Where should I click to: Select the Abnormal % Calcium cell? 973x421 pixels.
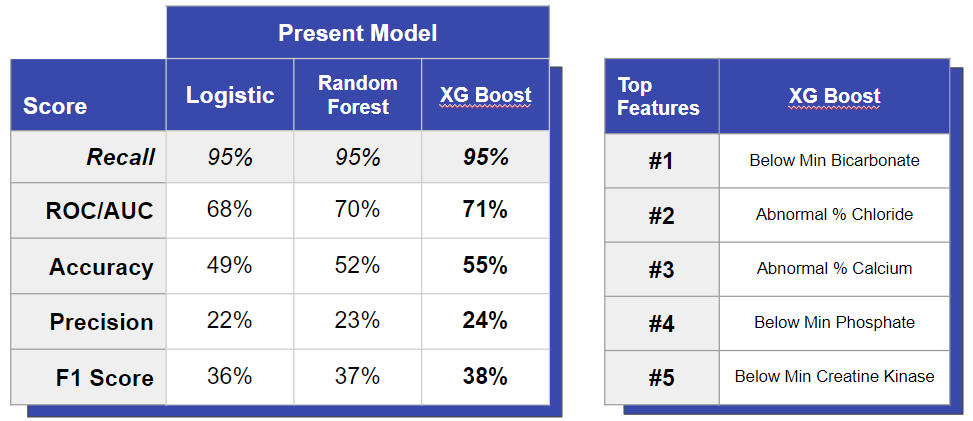tap(834, 268)
